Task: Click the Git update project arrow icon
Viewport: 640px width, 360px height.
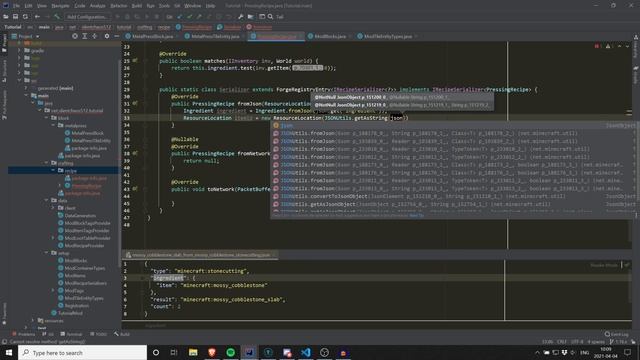Action: (x=180, y=17)
